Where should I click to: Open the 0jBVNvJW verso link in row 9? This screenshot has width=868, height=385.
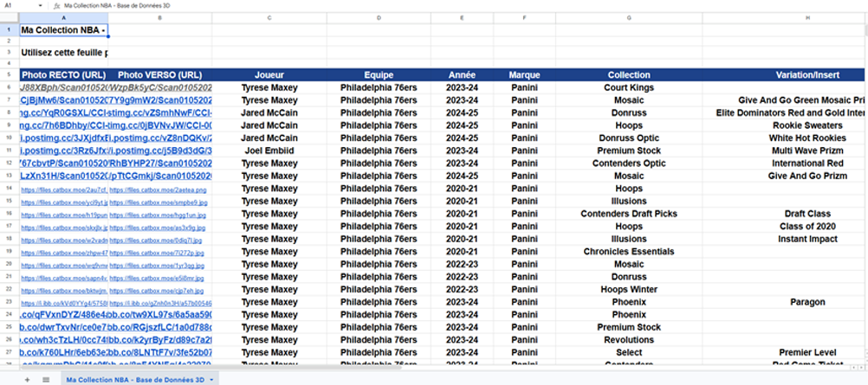(x=160, y=125)
